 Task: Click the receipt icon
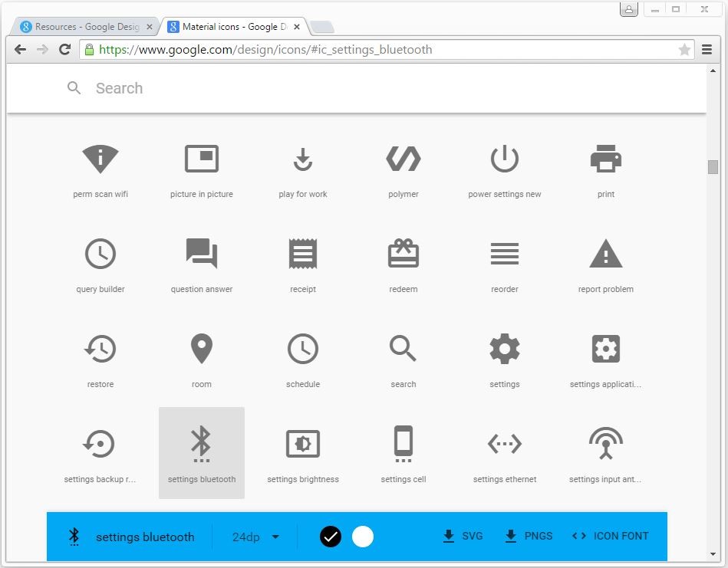302,253
